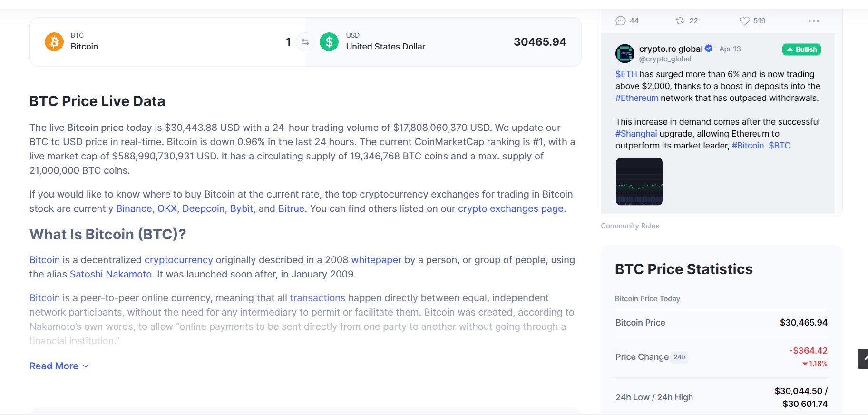Open the Binance exchange link
The height and width of the screenshot is (415, 868).
click(x=134, y=208)
